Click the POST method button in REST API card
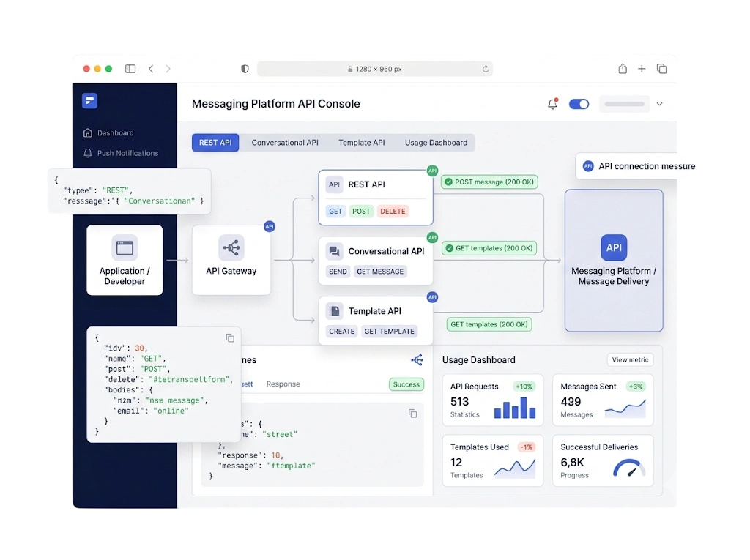Viewport: 750px width, 560px height. [x=361, y=212]
